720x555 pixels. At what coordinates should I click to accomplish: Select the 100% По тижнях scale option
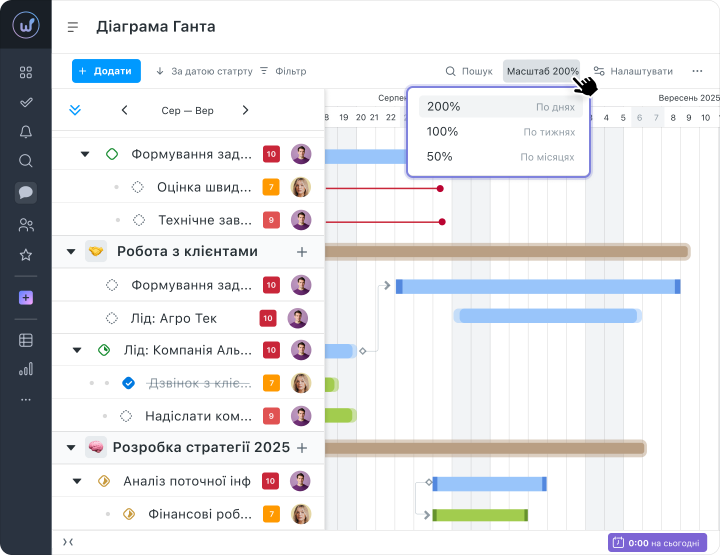pos(500,132)
